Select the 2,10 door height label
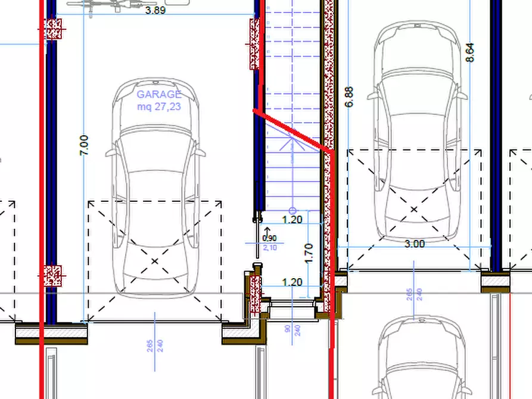 (x=270, y=248)
